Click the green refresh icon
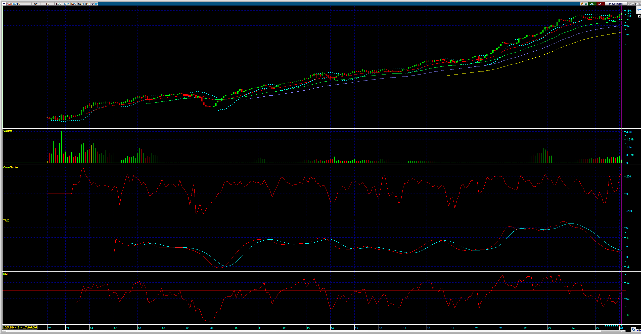The width and height of the screenshot is (644, 334). [586, 4]
